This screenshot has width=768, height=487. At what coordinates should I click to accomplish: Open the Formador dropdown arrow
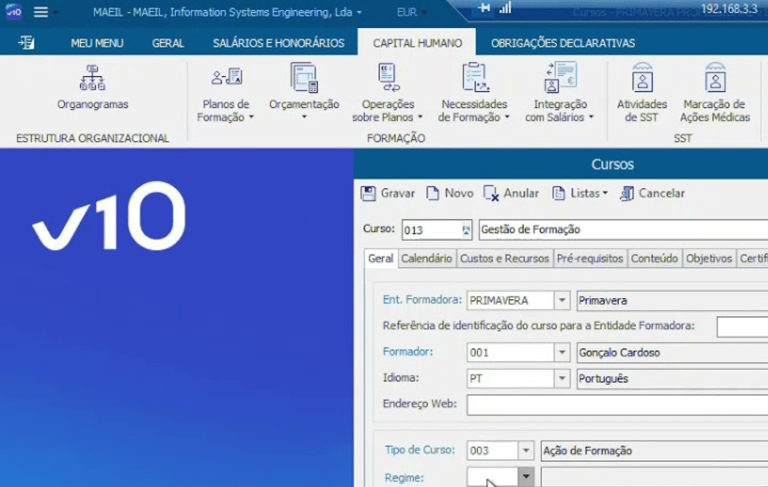click(562, 352)
